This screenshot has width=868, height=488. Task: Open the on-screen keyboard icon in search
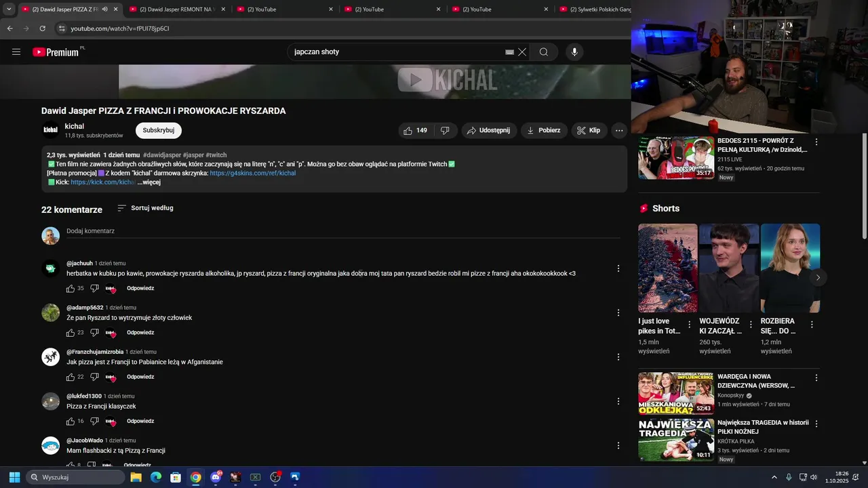point(509,52)
